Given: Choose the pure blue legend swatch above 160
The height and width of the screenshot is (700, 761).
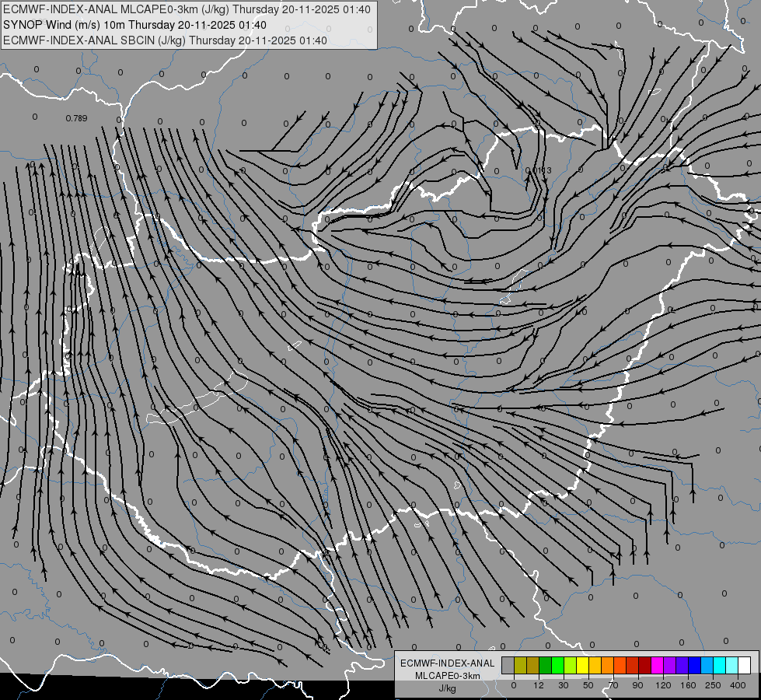Looking at the screenshot, I should pos(695,665).
